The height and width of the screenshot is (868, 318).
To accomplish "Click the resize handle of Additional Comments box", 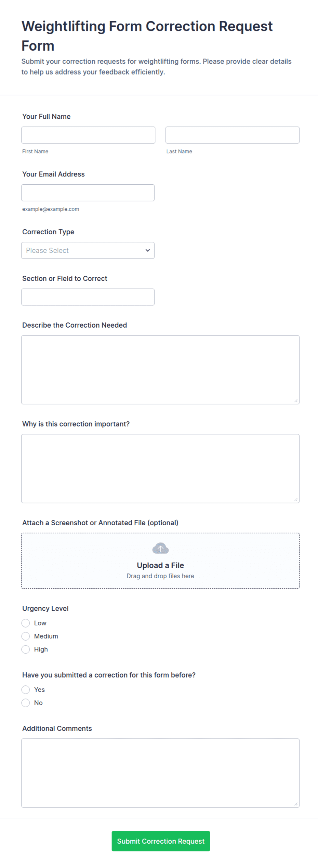I will 296,804.
